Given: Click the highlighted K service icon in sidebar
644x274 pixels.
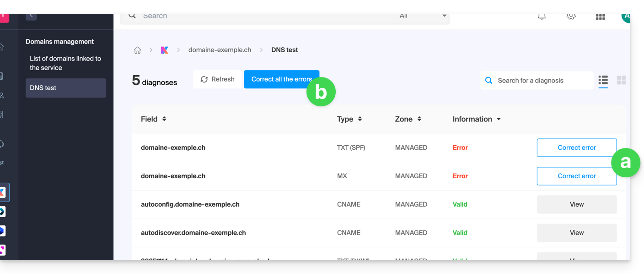Looking at the screenshot, I should click(3, 192).
